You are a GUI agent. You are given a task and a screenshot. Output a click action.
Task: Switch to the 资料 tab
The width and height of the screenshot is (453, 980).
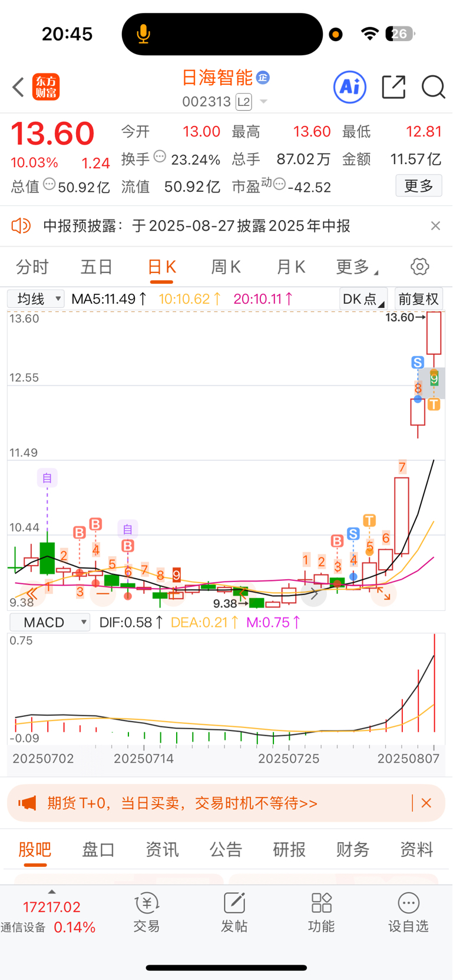point(416,849)
